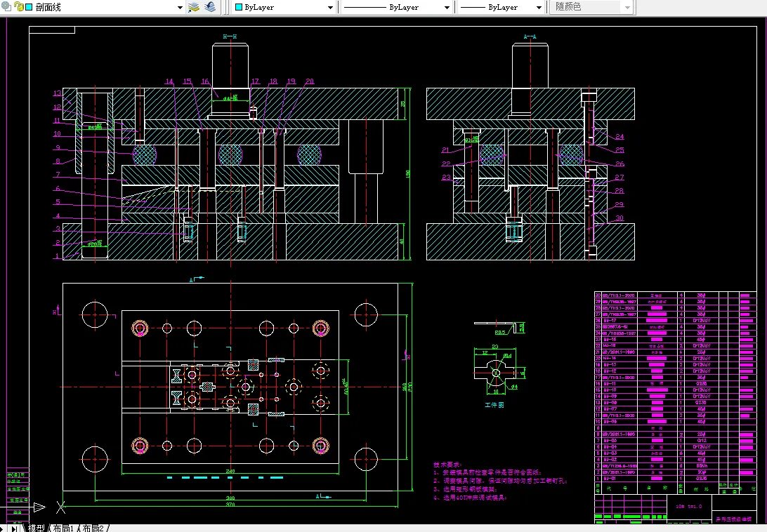Open the ByLayer linetype dropdown
The width and height of the screenshot is (767, 532).
(447, 7)
